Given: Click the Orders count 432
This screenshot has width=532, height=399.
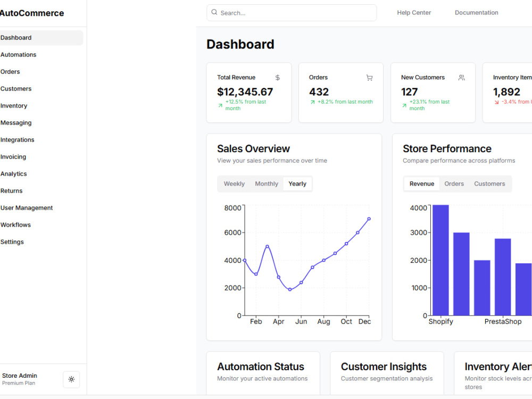Looking at the screenshot, I should [319, 92].
